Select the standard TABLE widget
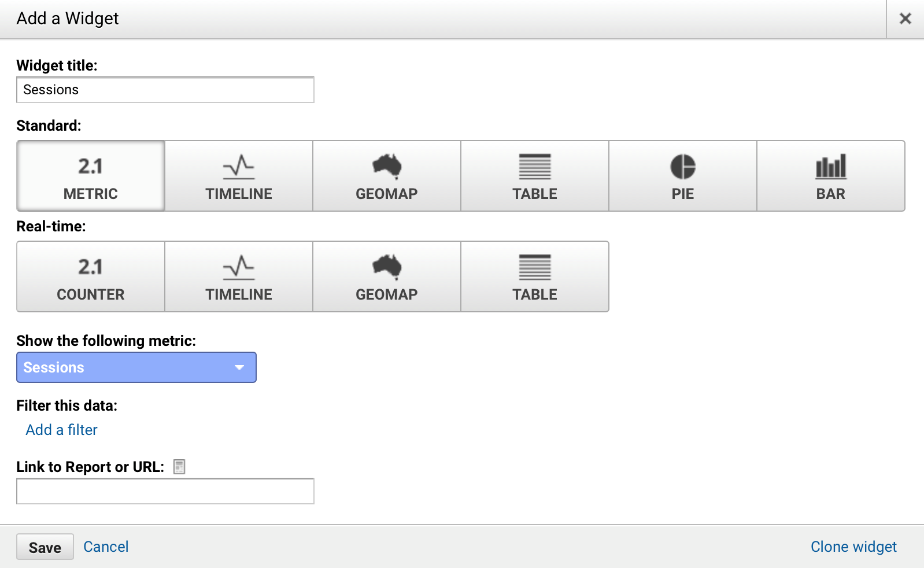This screenshot has width=924, height=568. pyautogui.click(x=535, y=176)
